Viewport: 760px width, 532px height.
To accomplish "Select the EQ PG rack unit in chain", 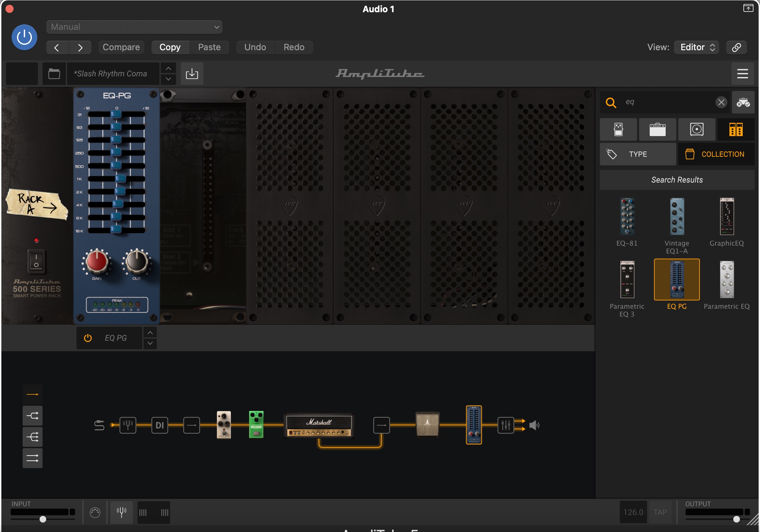I will (x=474, y=425).
